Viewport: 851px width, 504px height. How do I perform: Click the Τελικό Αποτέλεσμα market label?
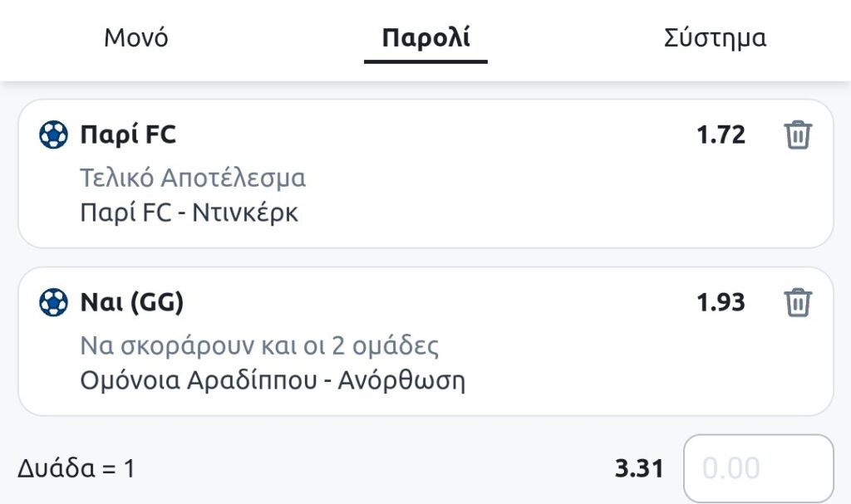click(193, 178)
